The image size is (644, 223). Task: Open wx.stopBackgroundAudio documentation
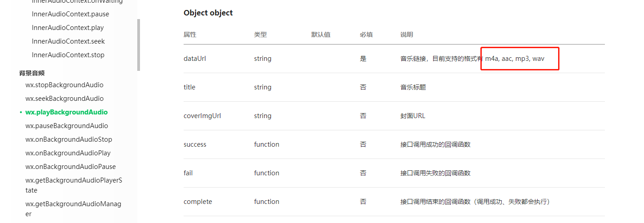[65, 85]
